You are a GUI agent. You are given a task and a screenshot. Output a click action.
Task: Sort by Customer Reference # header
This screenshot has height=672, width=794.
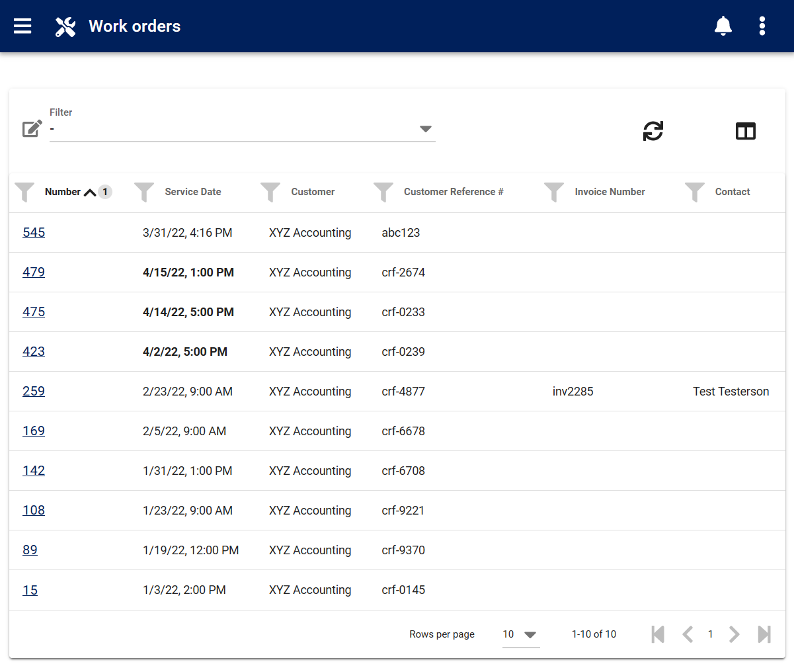(x=454, y=192)
